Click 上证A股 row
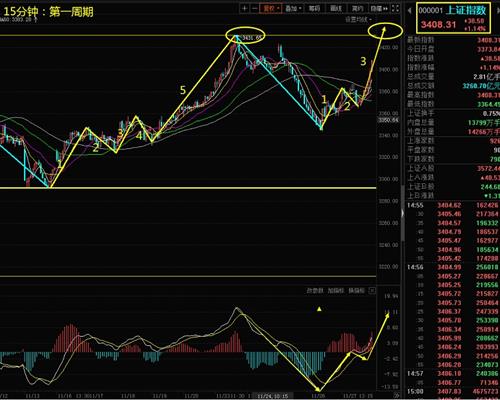Viewport: 500px width, 400px height. (453, 169)
